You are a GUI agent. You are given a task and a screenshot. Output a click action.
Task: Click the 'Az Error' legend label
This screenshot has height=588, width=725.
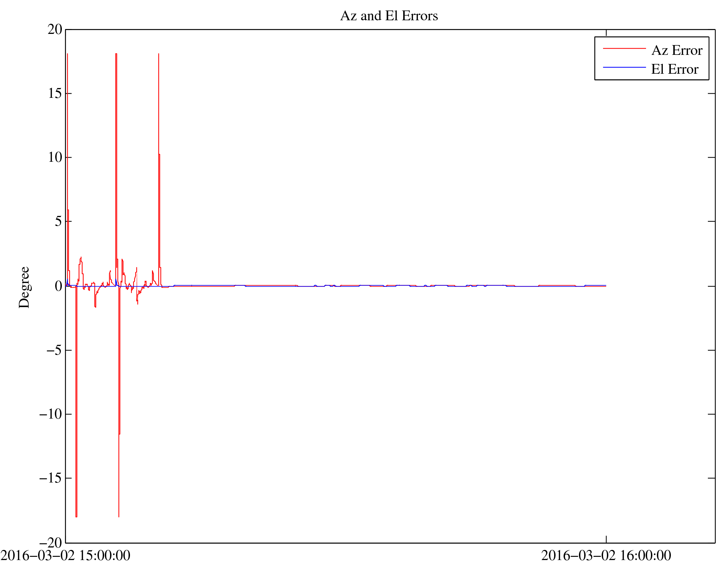tap(676, 51)
